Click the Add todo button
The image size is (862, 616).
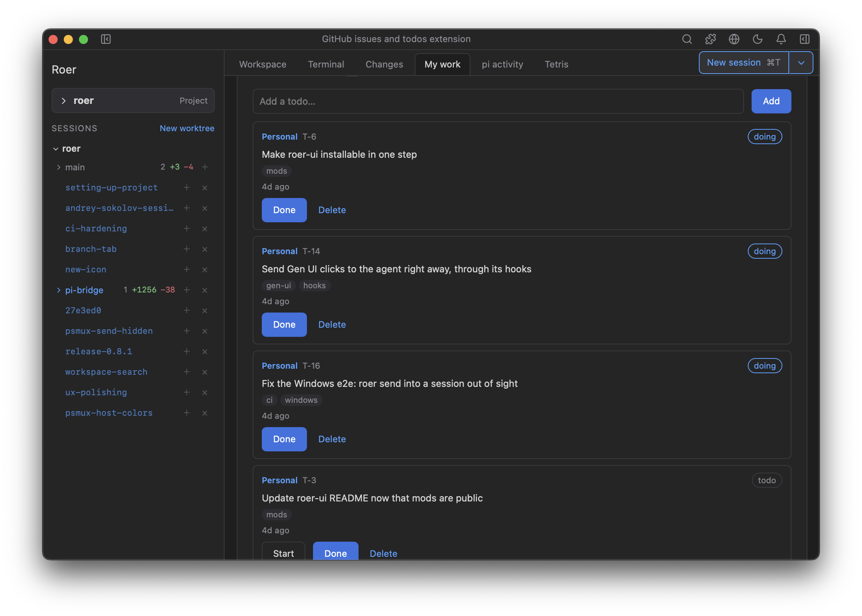771,101
